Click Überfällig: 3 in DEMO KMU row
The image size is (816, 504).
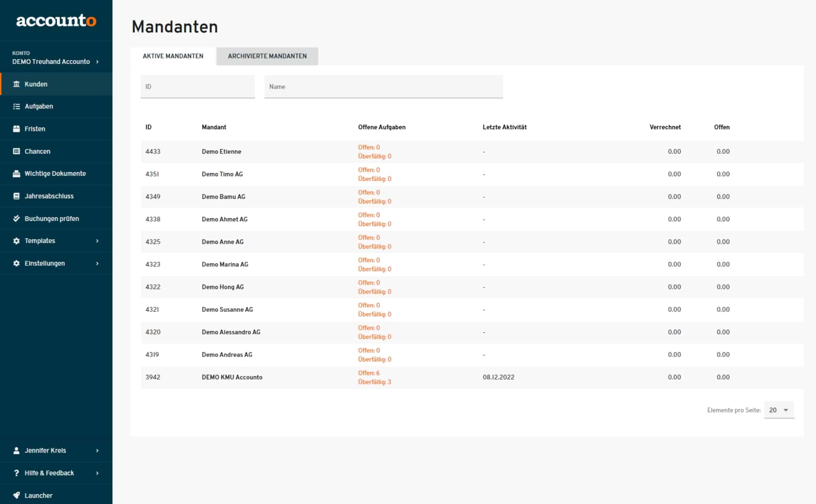[375, 382]
